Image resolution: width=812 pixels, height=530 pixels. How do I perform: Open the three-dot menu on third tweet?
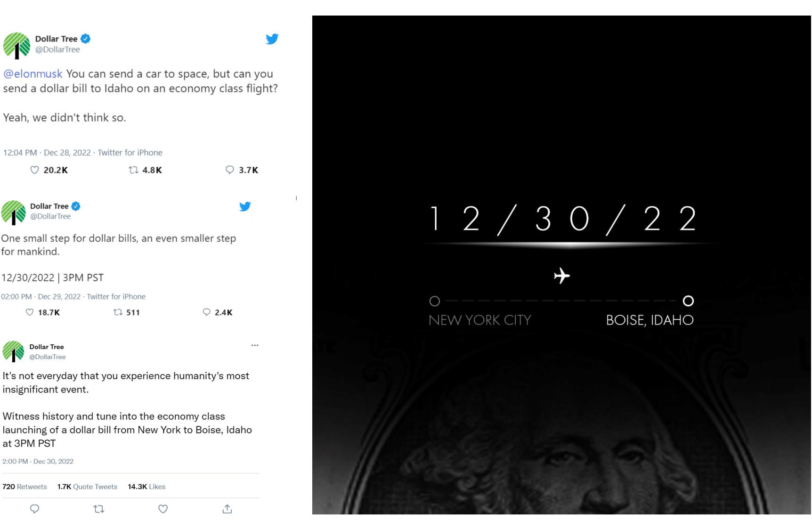pos(255,345)
